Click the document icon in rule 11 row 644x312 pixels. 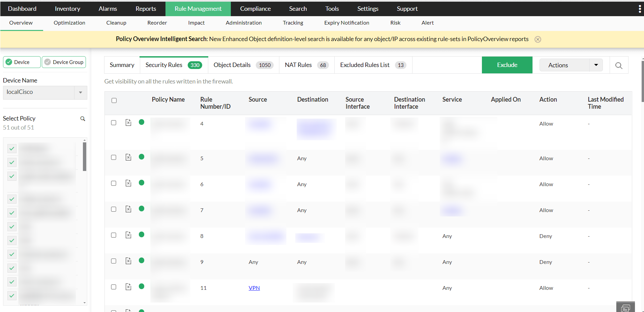(x=128, y=287)
